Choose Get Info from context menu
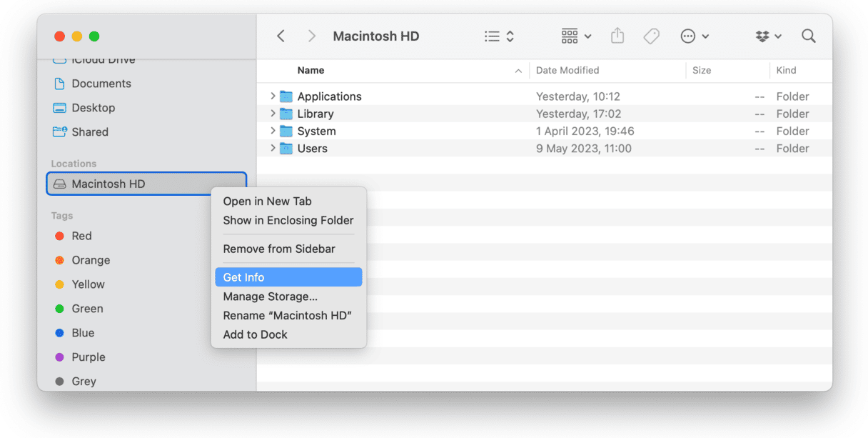 tap(243, 277)
